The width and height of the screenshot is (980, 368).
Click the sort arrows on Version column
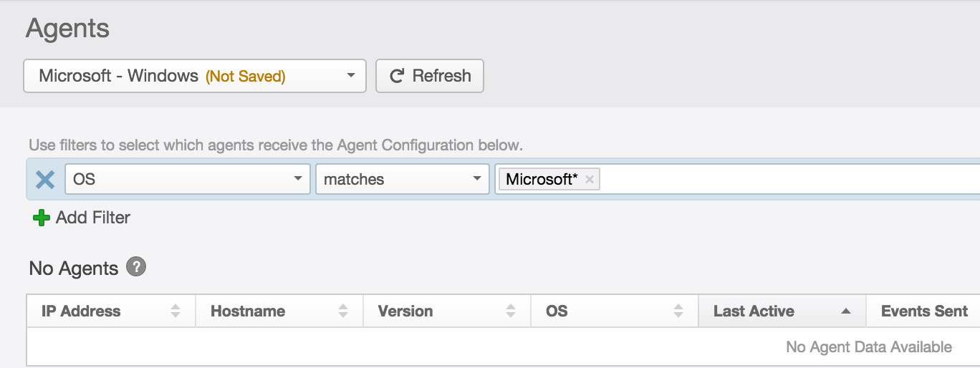tap(511, 311)
